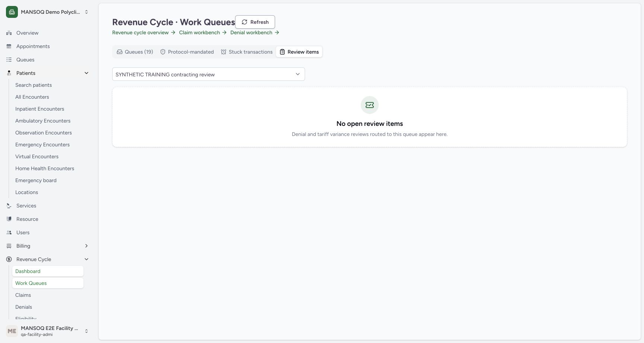644x343 pixels.
Task: Go to Revenue Cycle Dashboard
Action: pyautogui.click(x=48, y=271)
